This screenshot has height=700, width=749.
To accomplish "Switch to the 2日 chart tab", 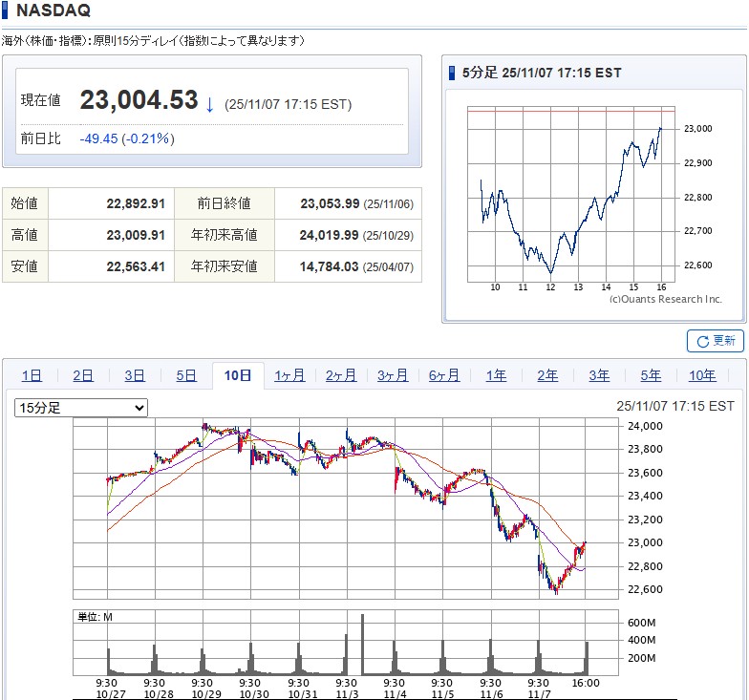I will click(83, 375).
